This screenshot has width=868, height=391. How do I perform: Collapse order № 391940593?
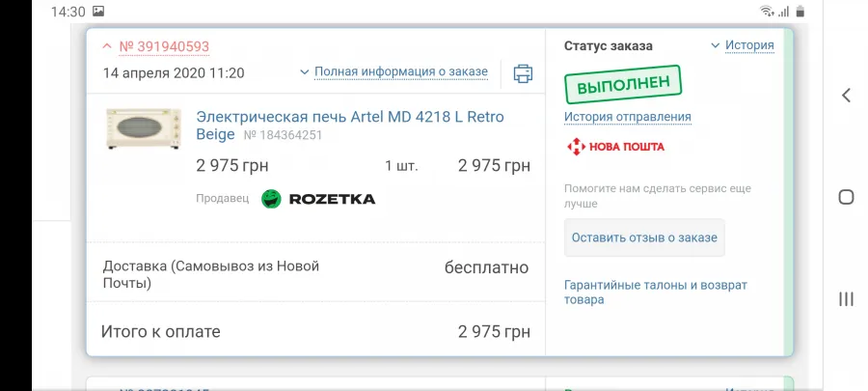(x=156, y=46)
